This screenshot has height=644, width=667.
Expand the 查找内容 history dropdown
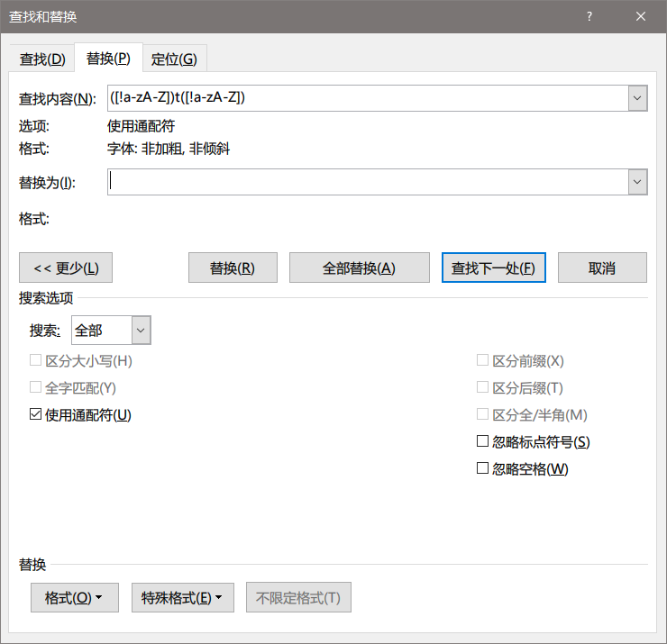pos(637,98)
